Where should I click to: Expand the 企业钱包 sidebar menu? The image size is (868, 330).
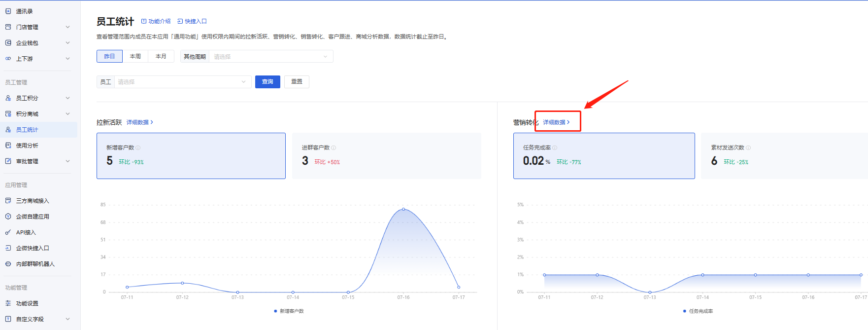click(68, 43)
